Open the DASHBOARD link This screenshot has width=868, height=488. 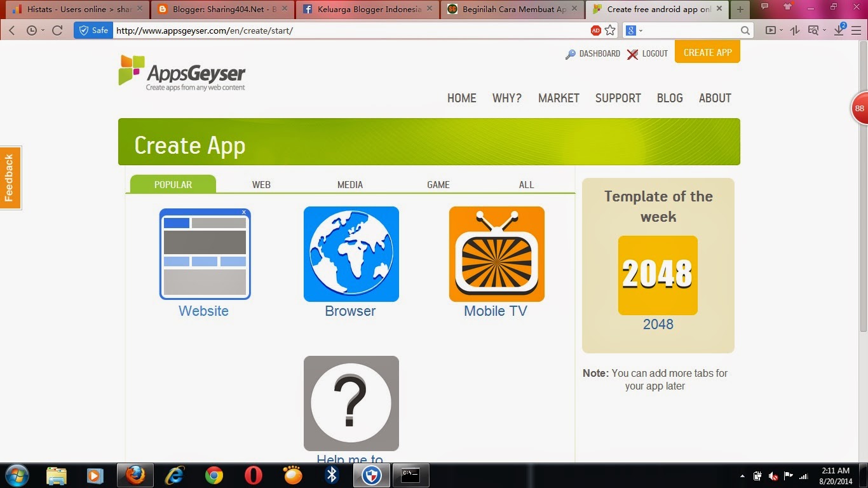[593, 54]
